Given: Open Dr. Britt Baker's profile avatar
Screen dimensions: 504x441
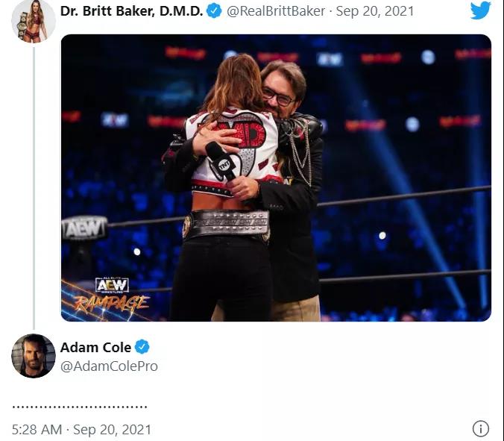Looking at the screenshot, I should 34,21.
